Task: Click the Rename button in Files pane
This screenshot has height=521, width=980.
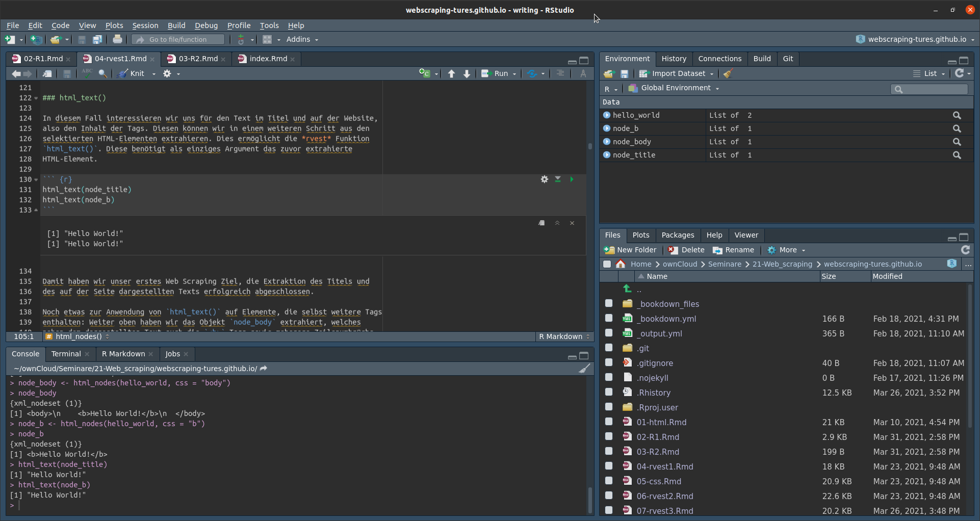Action: click(x=733, y=250)
